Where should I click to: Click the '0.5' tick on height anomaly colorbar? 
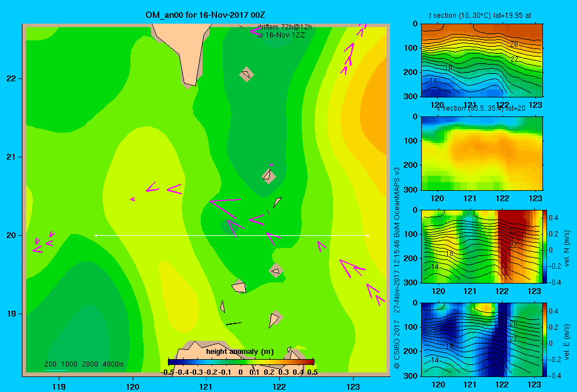pyautogui.click(x=312, y=372)
